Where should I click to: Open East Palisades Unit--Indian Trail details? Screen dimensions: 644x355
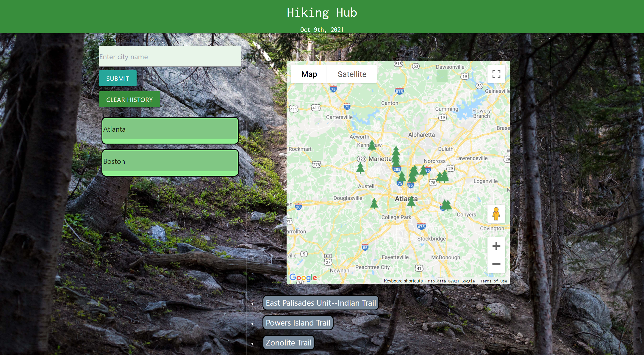point(321,303)
